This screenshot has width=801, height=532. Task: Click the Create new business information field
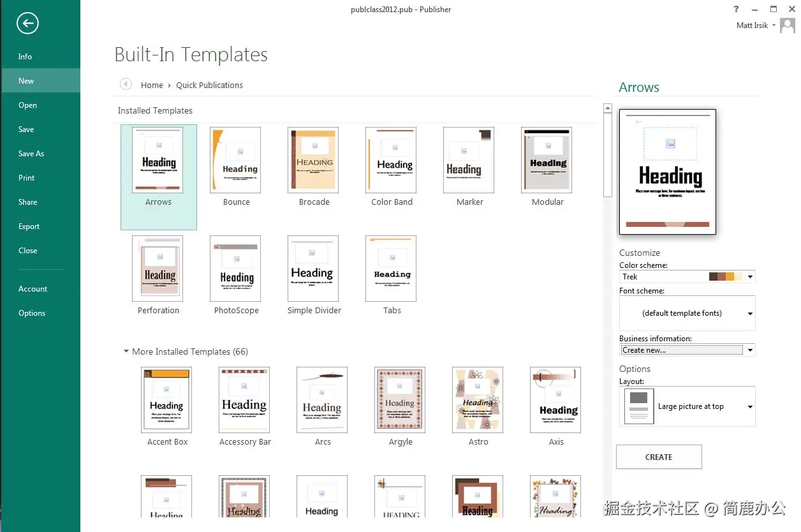pyautogui.click(x=682, y=350)
